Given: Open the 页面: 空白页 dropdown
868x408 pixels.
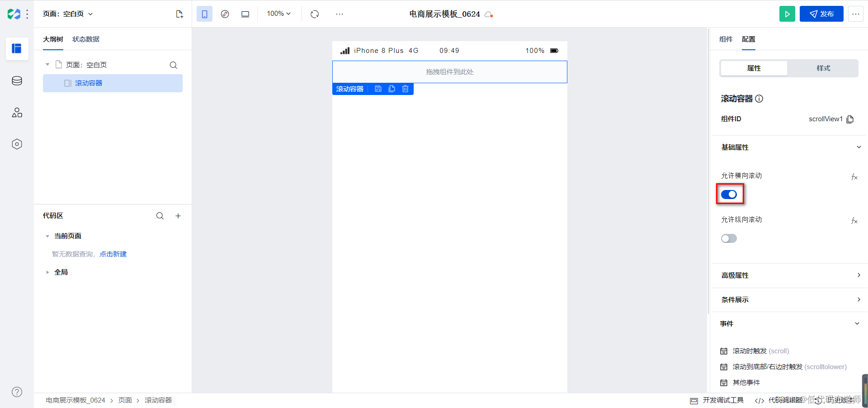Looking at the screenshot, I should coord(68,14).
